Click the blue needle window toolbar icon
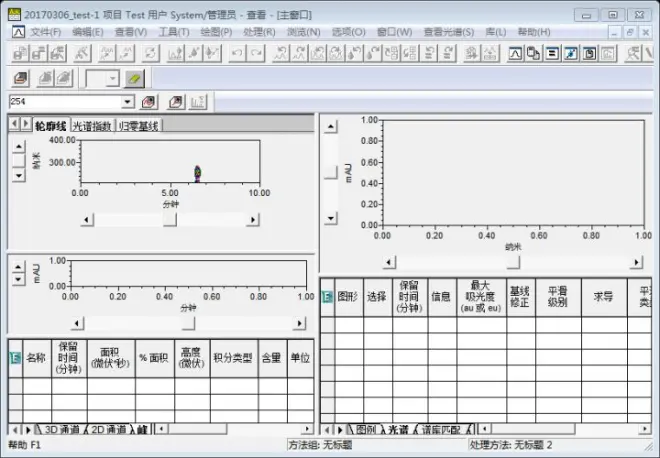The width and height of the screenshot is (660, 458). 571,53
